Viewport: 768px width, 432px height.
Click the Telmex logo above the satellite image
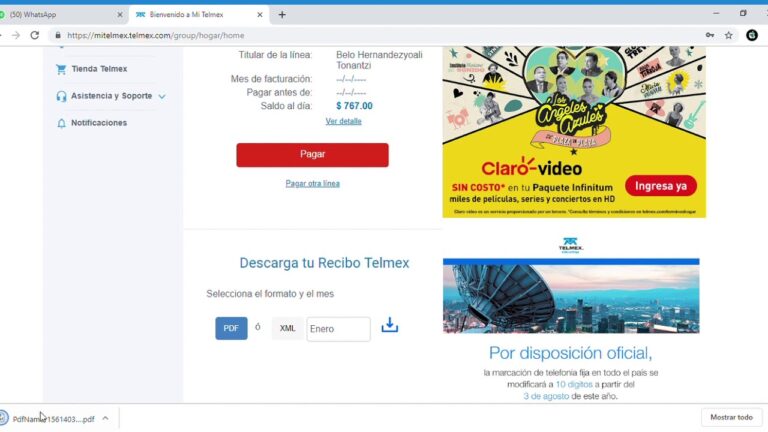[x=571, y=245]
